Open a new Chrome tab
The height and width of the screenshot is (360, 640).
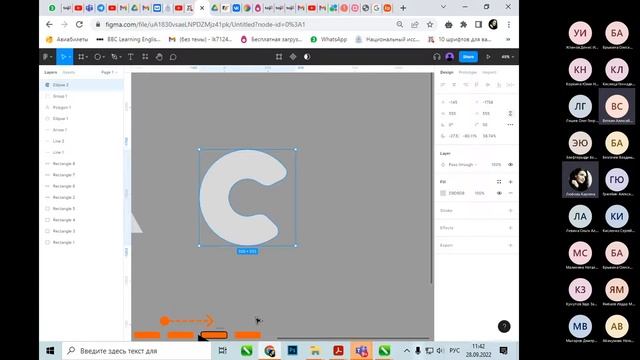tap(403, 8)
